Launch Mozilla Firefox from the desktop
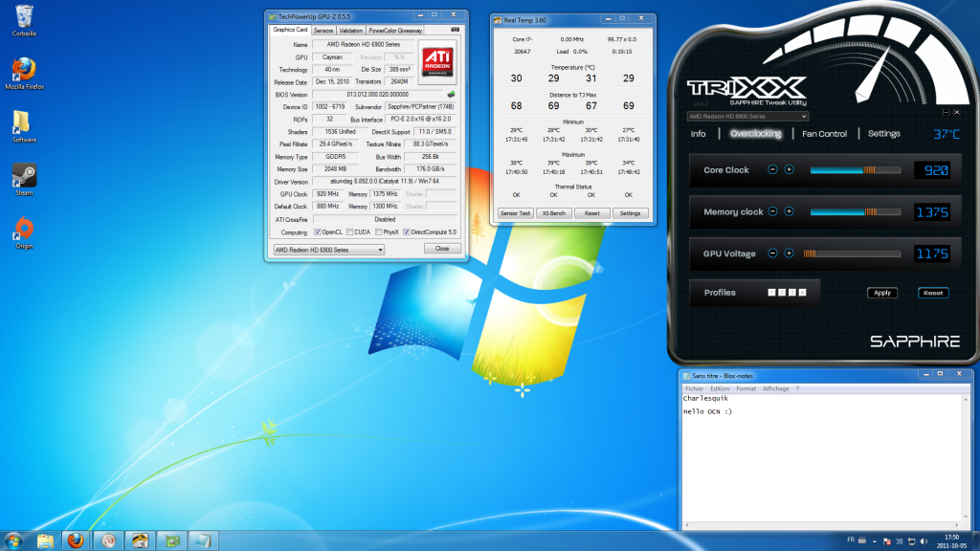 [24, 73]
